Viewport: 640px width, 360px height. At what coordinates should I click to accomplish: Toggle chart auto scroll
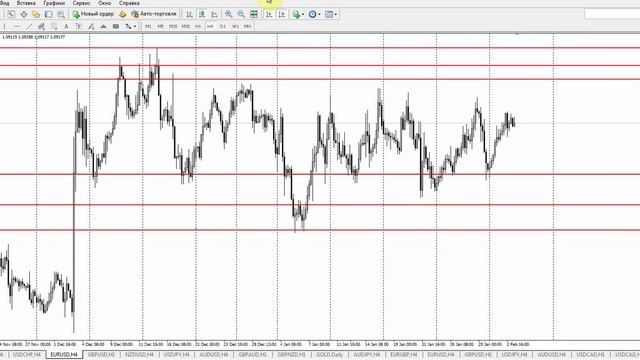[x=269, y=14]
